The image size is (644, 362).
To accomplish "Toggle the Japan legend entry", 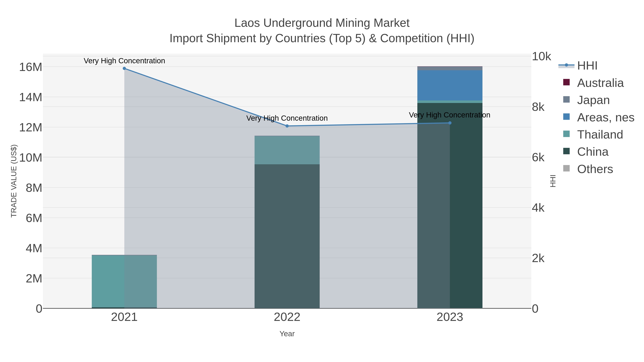I will (586, 100).
